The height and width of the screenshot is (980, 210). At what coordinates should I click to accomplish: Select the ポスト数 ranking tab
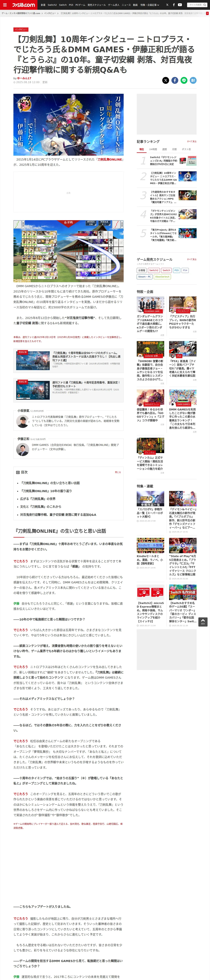coord(186,149)
